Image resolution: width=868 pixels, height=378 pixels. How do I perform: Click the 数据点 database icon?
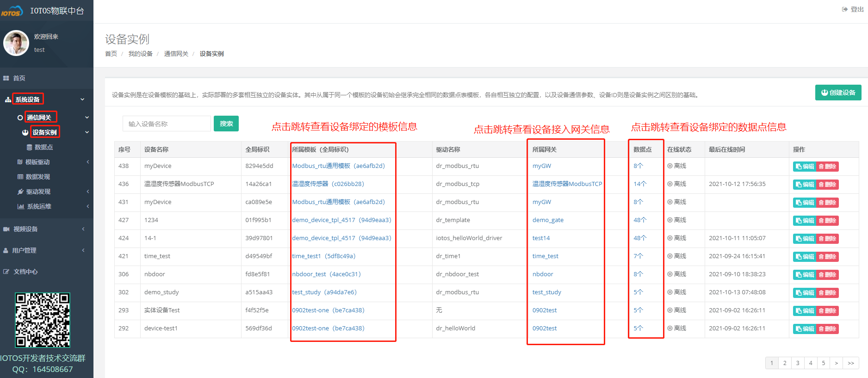[30, 147]
